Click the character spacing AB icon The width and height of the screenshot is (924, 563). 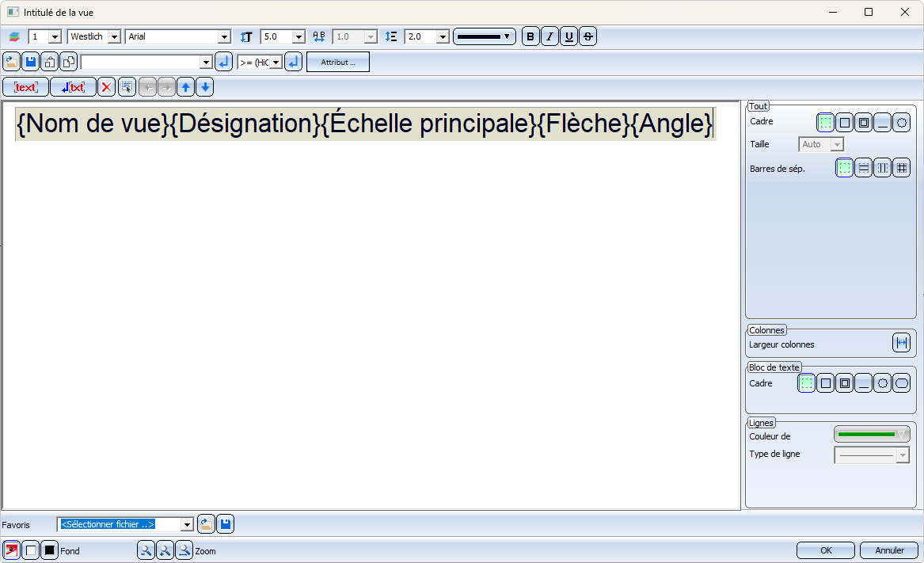coord(319,36)
